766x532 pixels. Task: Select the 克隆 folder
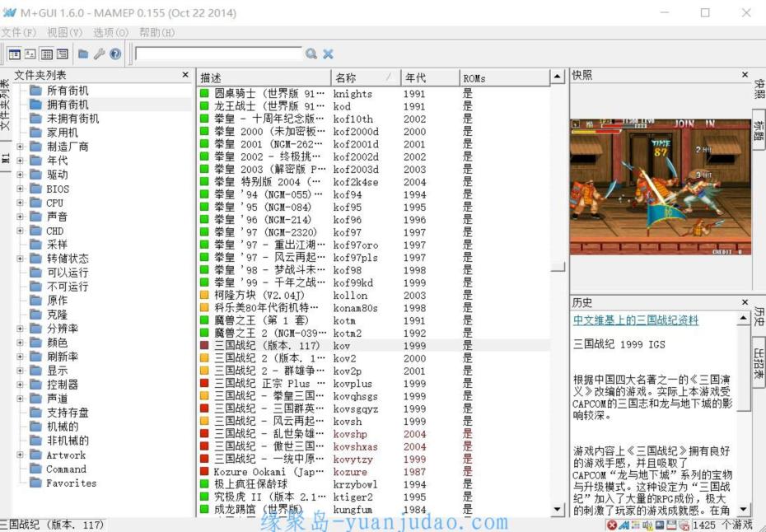[57, 315]
